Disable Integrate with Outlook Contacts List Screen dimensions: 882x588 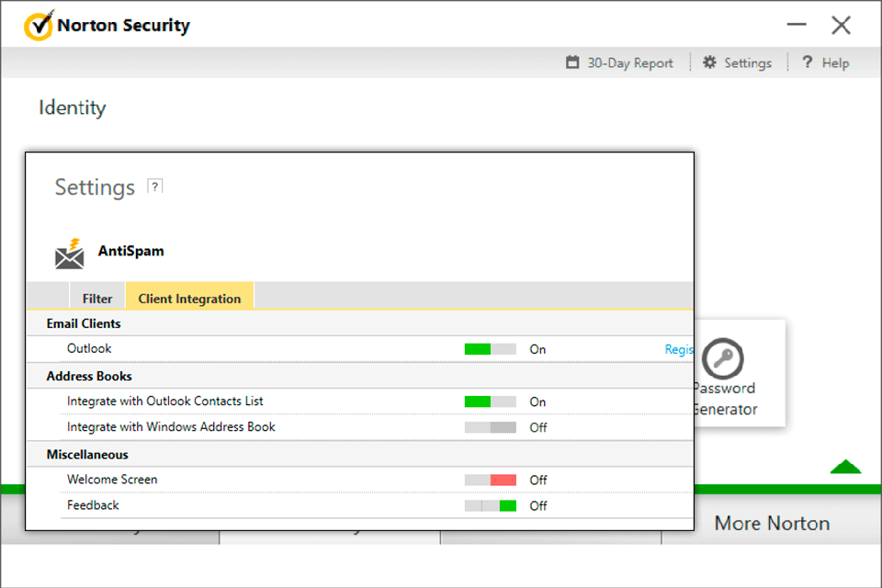coord(490,401)
